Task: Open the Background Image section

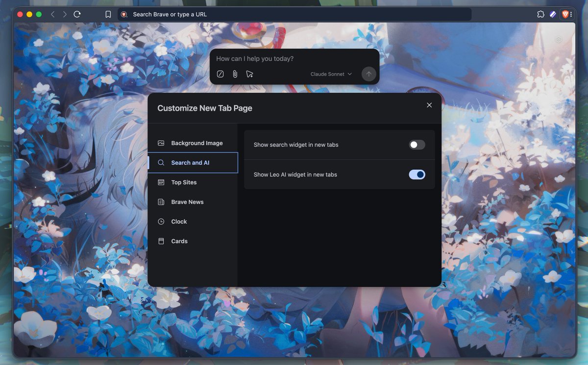Action: point(193,143)
